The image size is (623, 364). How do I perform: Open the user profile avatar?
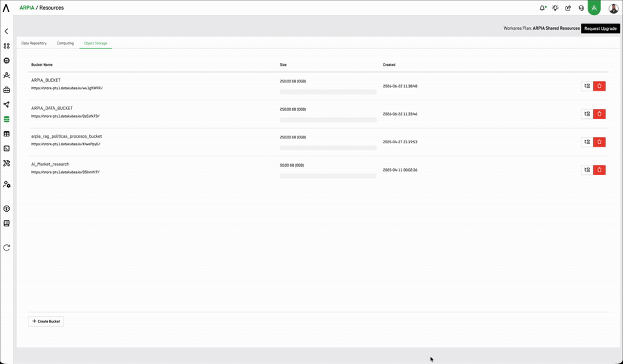coord(613,8)
